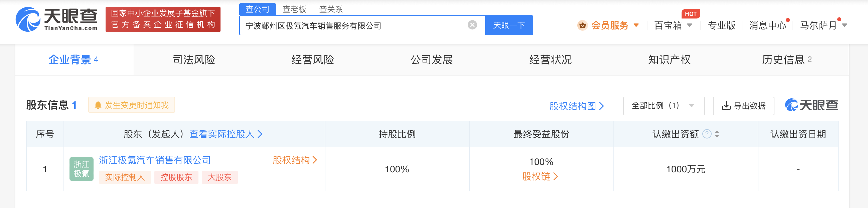The height and width of the screenshot is (208, 868).
Task: Open the 马尔萨月 user menu
Action: (844, 25)
